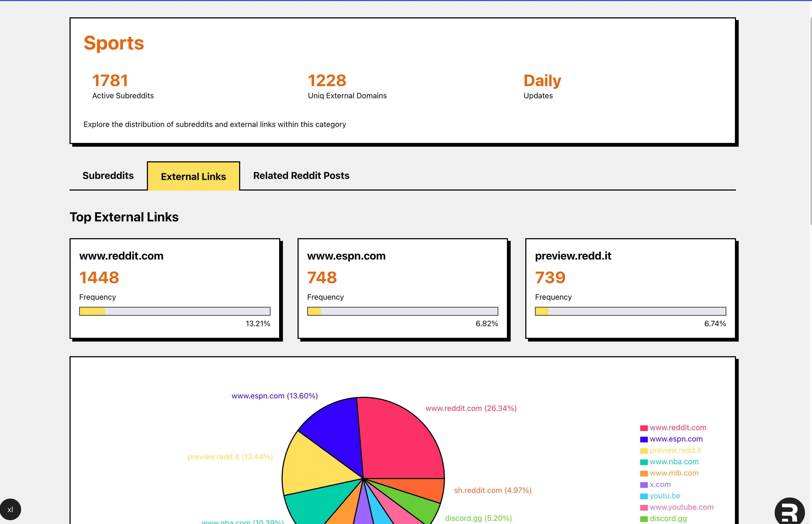Screen dimensions: 812x524
Task: Toggle www.reddit.com legend color square
Action: pyautogui.click(x=644, y=428)
